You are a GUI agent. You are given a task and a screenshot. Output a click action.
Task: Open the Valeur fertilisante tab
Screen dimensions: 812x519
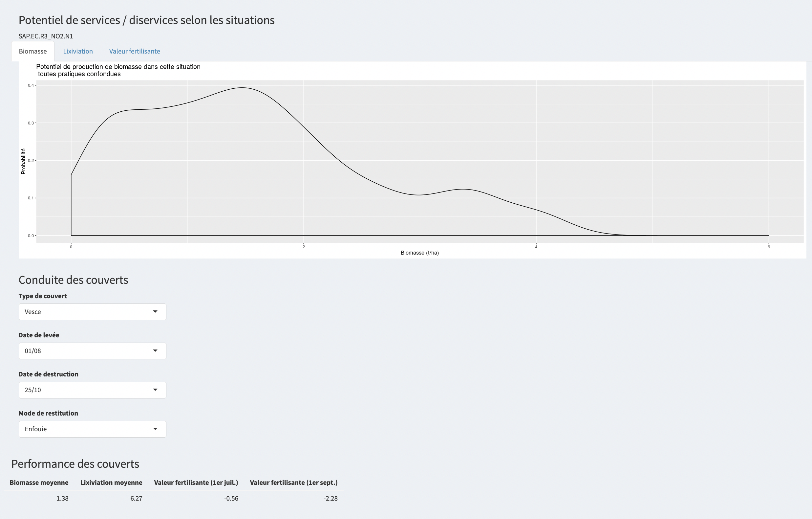coord(135,51)
